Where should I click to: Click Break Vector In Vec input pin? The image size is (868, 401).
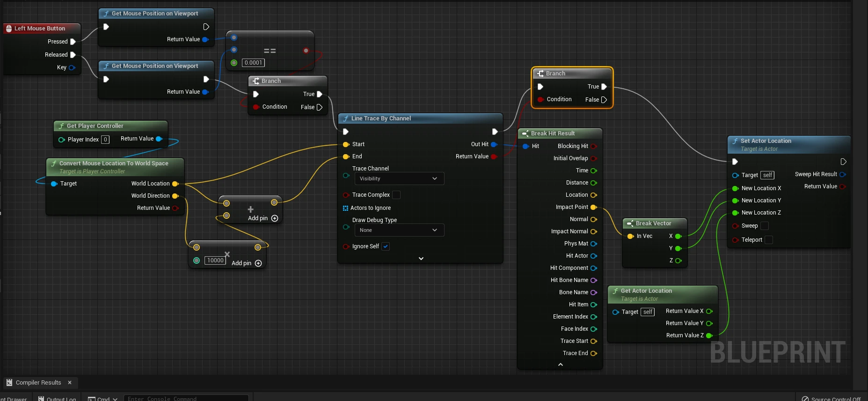[630, 236]
